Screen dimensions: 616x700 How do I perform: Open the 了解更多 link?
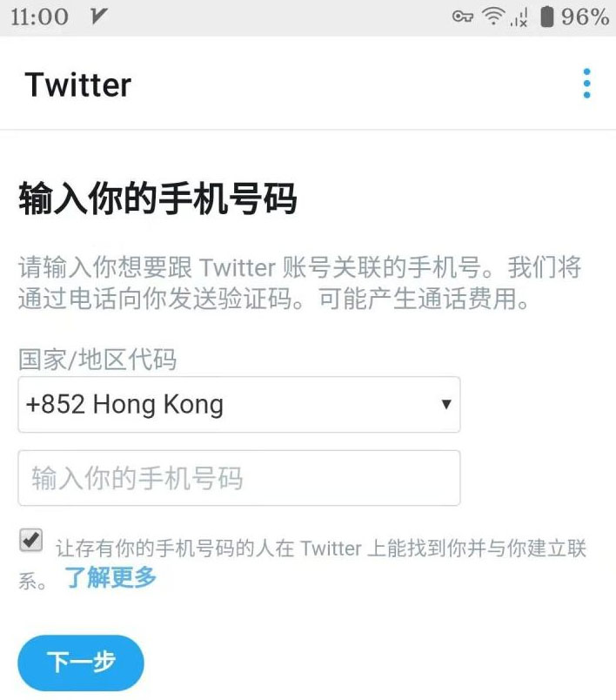[x=110, y=577]
